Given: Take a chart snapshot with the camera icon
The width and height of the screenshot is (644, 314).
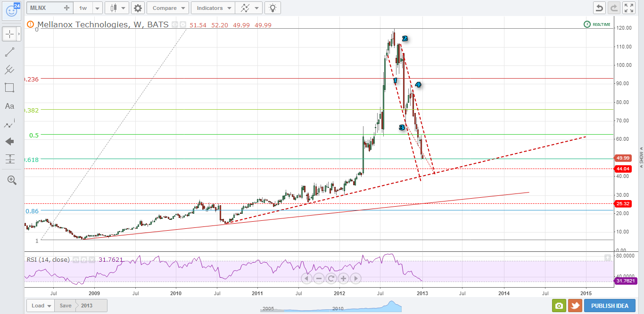Looking at the screenshot, I should click(x=559, y=306).
